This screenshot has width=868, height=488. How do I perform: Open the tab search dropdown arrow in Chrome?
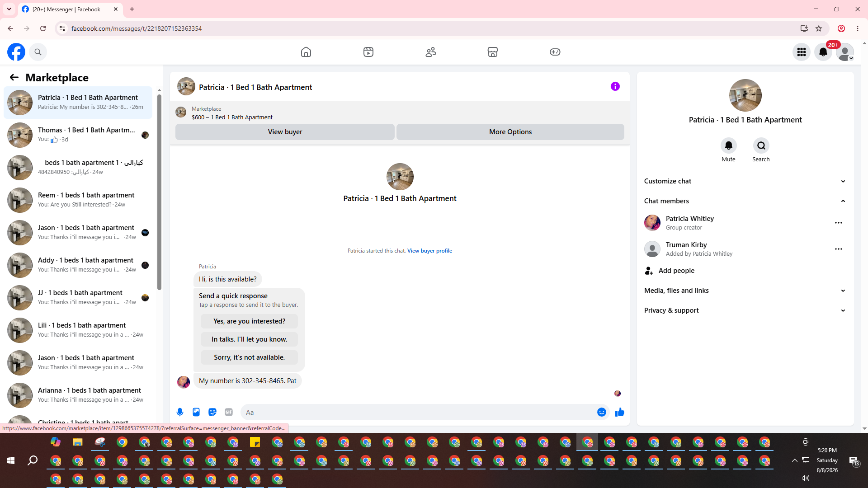point(9,9)
